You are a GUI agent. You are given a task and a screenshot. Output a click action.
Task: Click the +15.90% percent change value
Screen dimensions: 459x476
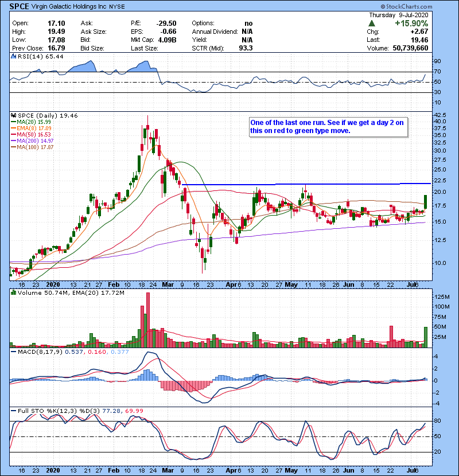coord(411,24)
